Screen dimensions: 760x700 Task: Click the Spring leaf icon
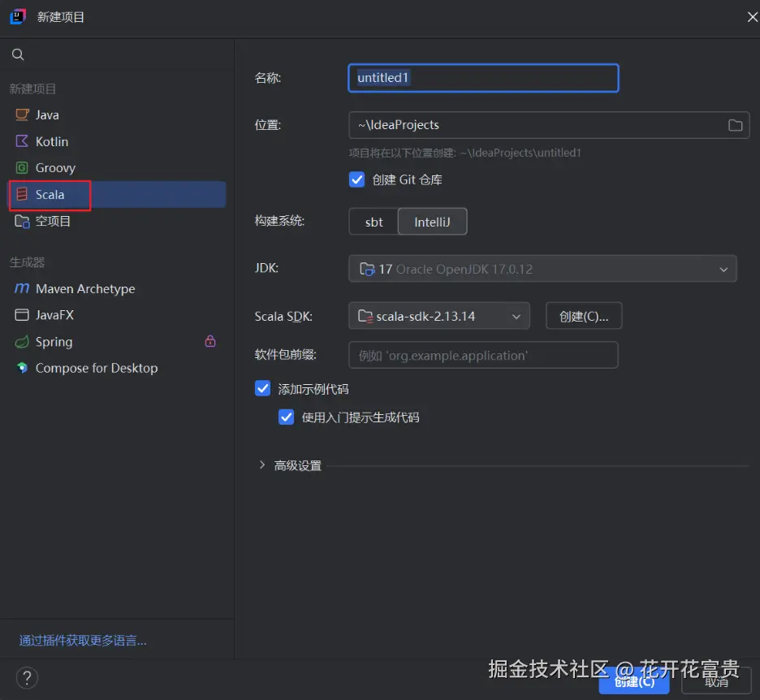pyautogui.click(x=22, y=342)
